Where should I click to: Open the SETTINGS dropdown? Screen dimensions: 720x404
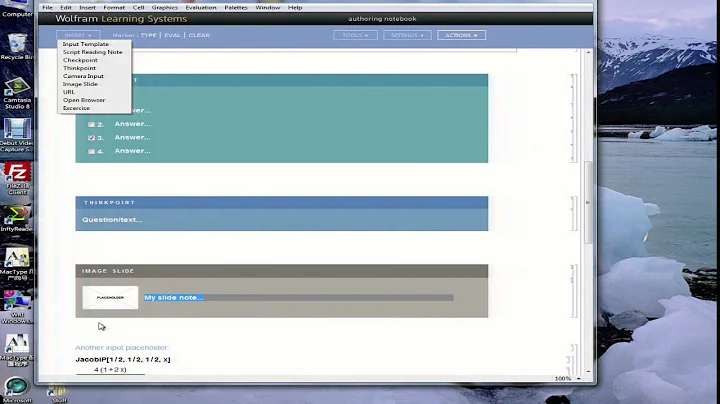[407, 35]
